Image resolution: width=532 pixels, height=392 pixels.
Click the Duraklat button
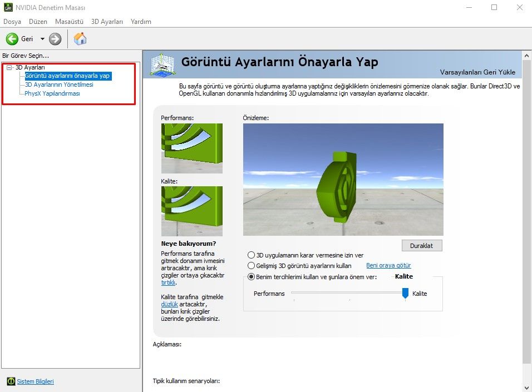coord(422,246)
